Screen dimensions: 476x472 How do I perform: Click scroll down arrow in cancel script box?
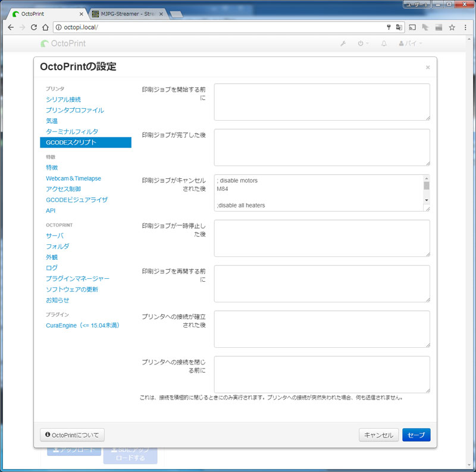pos(427,200)
